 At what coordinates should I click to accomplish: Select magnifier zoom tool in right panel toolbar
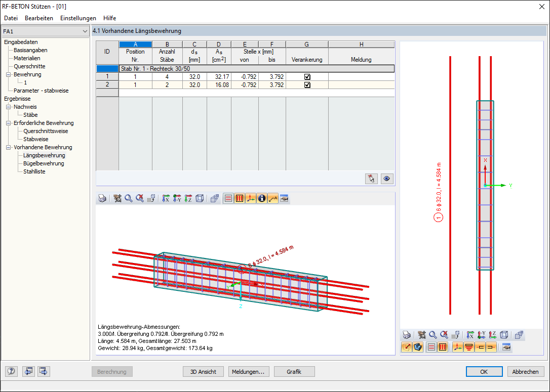tap(433, 335)
